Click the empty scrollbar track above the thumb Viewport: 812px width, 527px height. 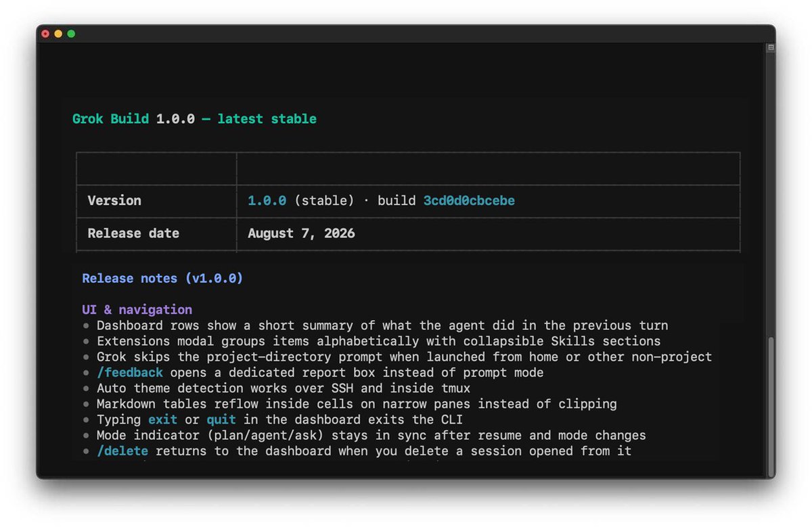(770, 194)
